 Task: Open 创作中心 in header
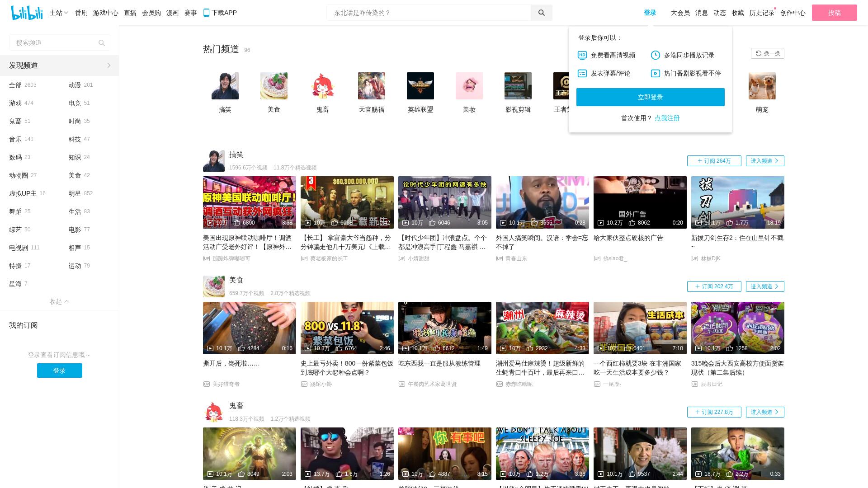793,13
